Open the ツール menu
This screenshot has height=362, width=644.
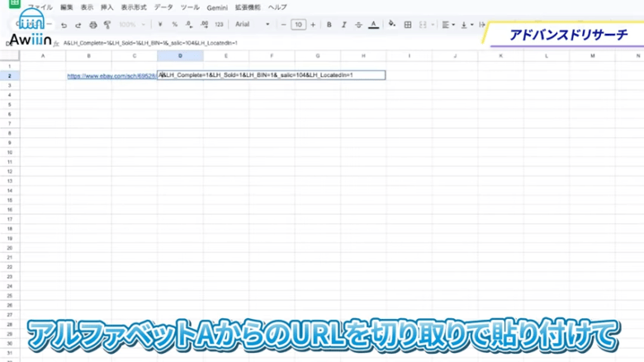point(190,7)
